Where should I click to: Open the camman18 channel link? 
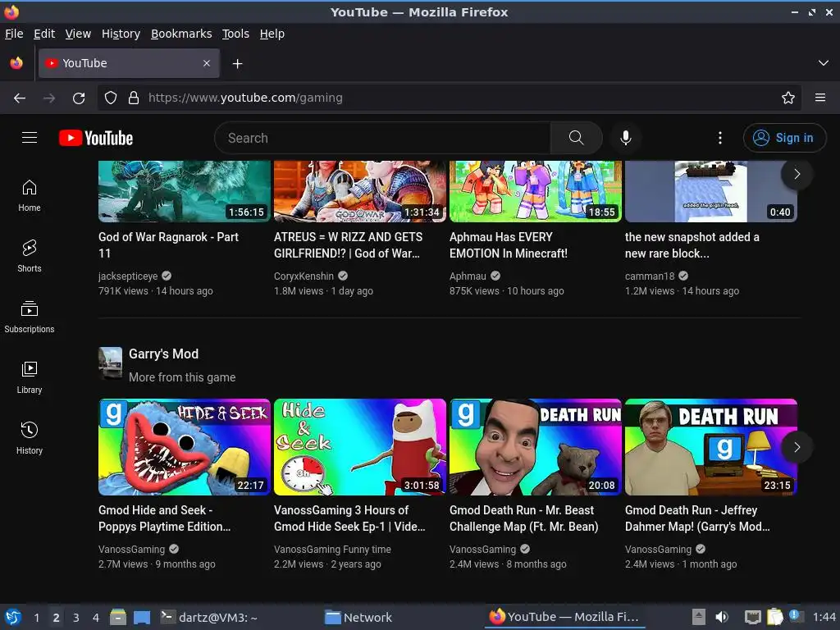pos(650,276)
